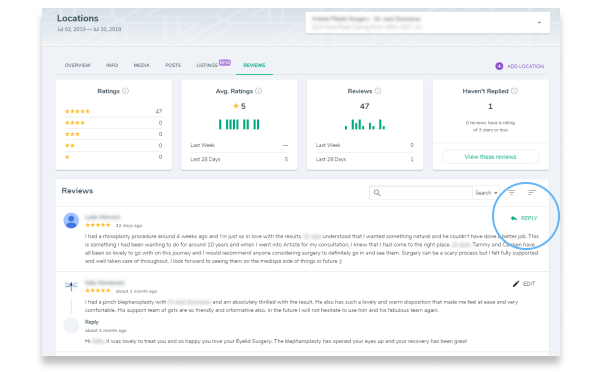
Task: Open the Media tab
Action: 142,65
